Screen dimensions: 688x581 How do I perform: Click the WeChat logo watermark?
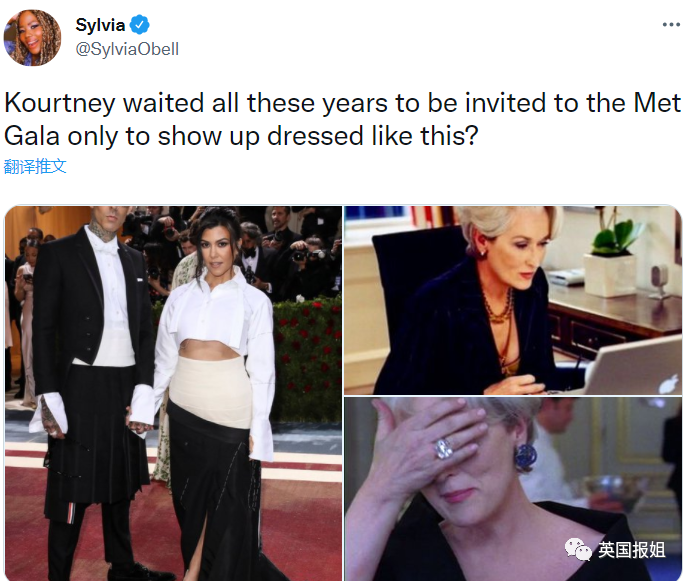[578, 550]
